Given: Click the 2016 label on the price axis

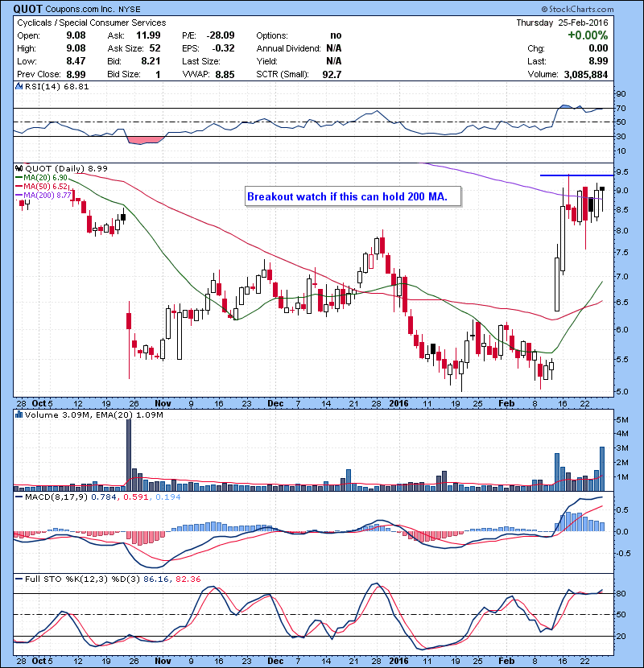Looking at the screenshot, I should (x=398, y=403).
